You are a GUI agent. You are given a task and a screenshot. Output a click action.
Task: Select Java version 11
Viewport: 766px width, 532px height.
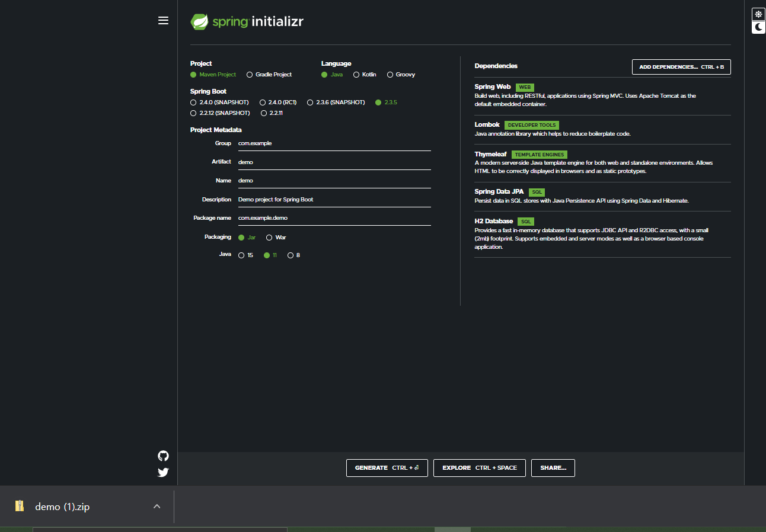[270, 255]
